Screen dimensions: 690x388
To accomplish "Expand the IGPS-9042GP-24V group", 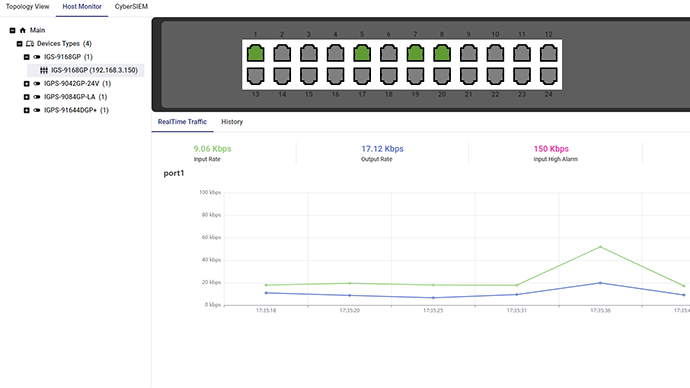I will (26, 84).
